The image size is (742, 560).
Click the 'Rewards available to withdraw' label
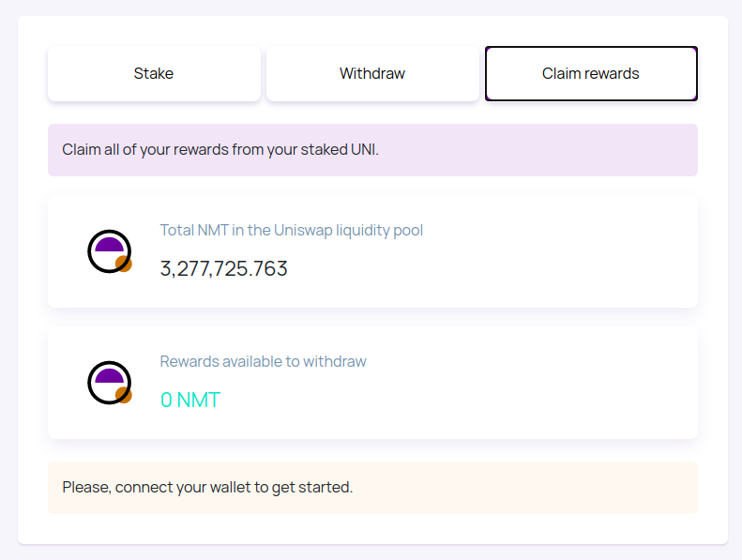click(263, 361)
